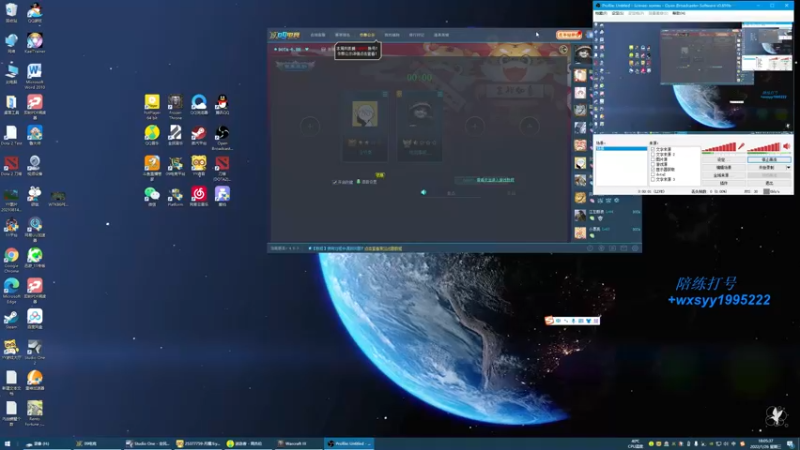Viewport: 800px width, 450px height.
Task: Switch to the first 09 platform nav tab
Action: pos(318,35)
